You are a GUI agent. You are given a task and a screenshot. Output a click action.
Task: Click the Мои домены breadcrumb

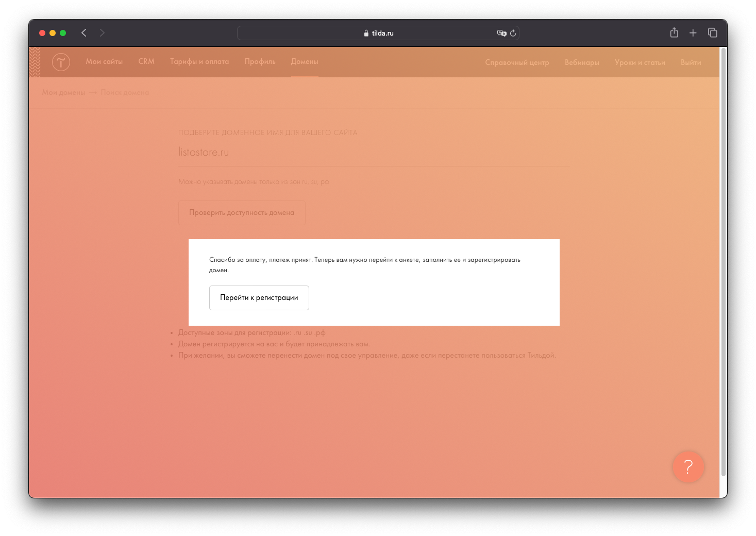(63, 92)
